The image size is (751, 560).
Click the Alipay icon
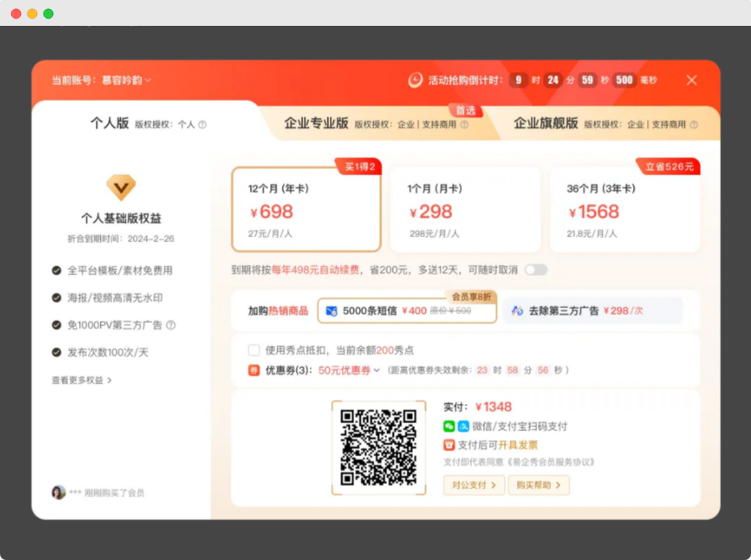[x=463, y=426]
